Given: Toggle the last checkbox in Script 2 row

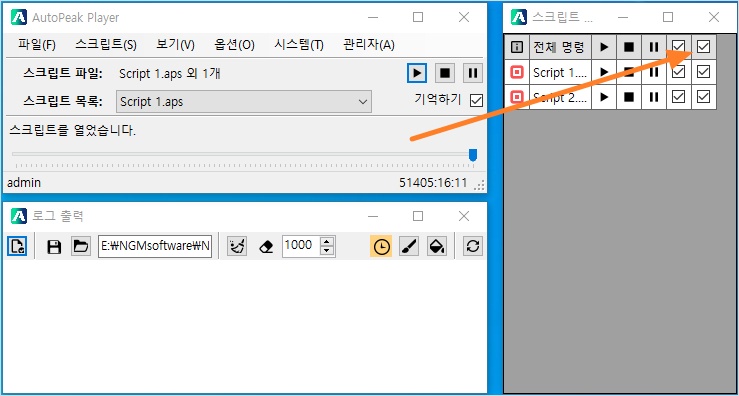Looking at the screenshot, I should [x=703, y=97].
